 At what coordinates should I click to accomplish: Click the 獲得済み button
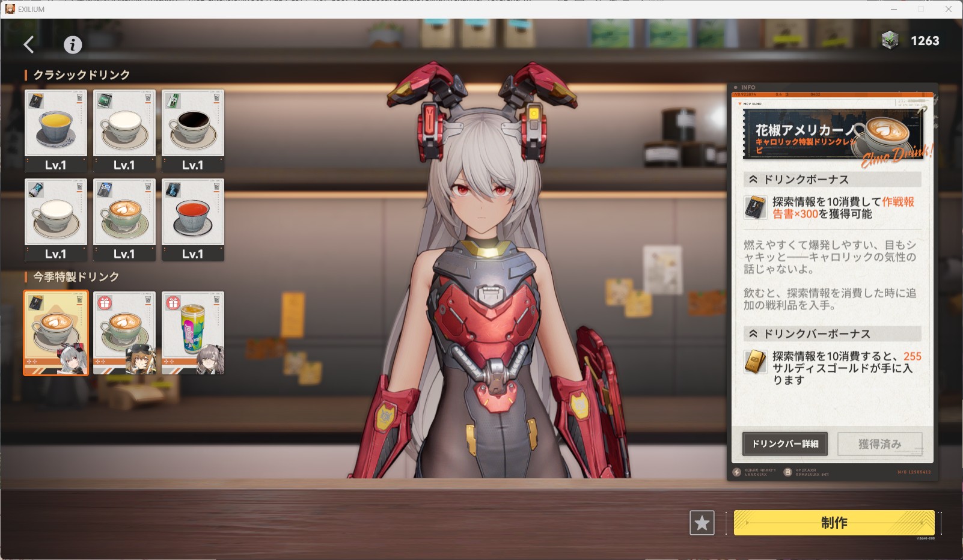[x=879, y=444]
